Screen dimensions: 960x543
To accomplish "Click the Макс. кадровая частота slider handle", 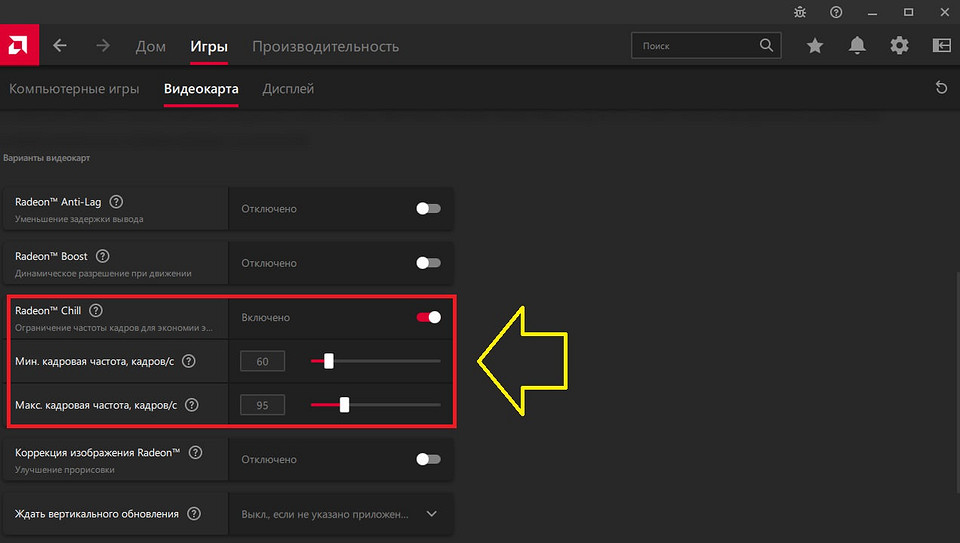I will tap(344, 405).
